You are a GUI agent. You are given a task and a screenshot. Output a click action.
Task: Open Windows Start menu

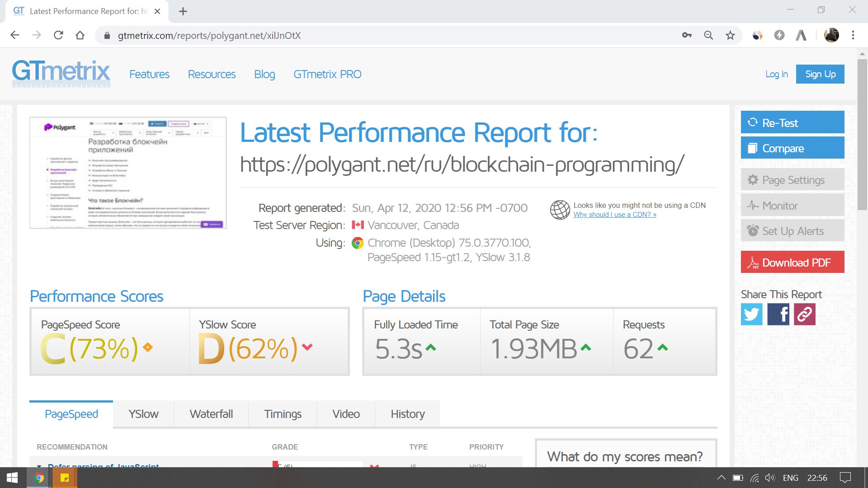(x=12, y=478)
